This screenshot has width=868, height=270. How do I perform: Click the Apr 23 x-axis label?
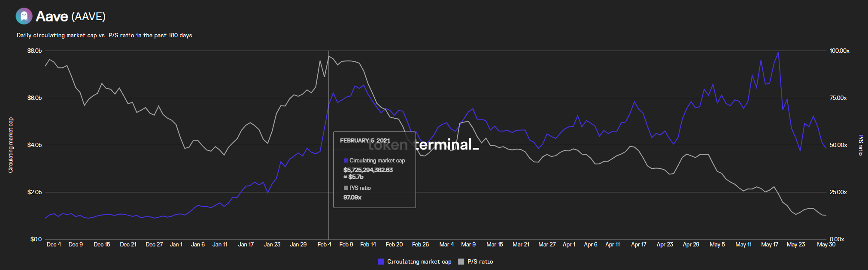click(x=665, y=244)
